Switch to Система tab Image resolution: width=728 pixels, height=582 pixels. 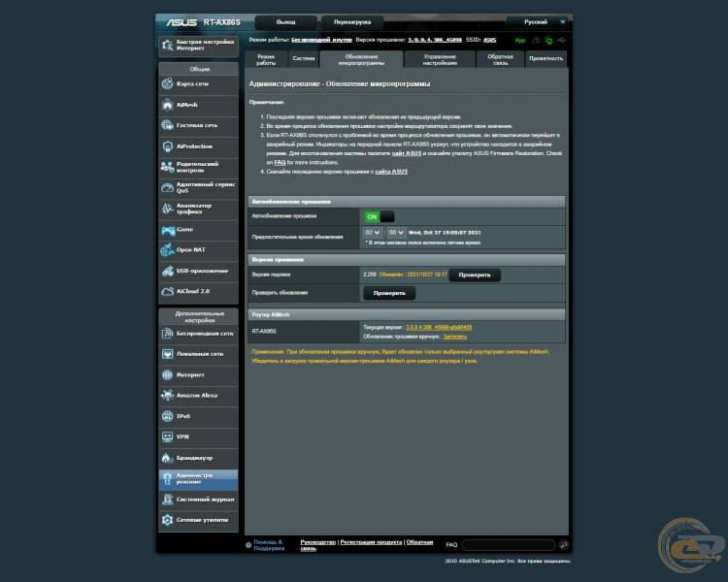click(303, 59)
